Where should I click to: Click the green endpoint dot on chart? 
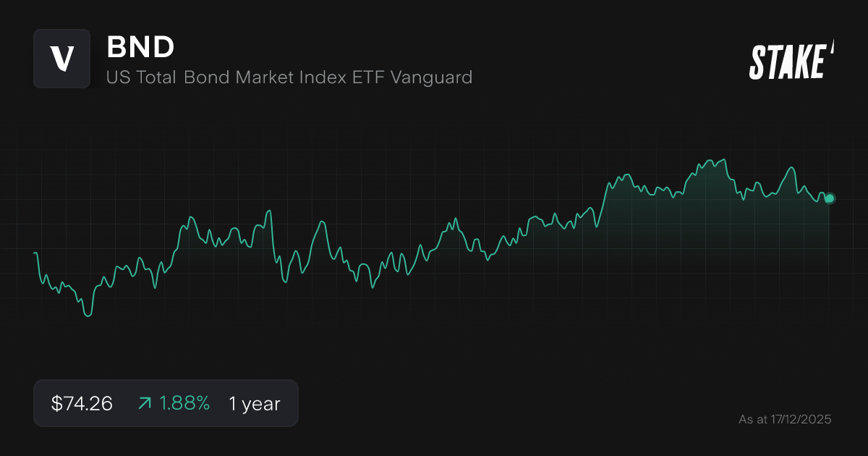tap(830, 198)
